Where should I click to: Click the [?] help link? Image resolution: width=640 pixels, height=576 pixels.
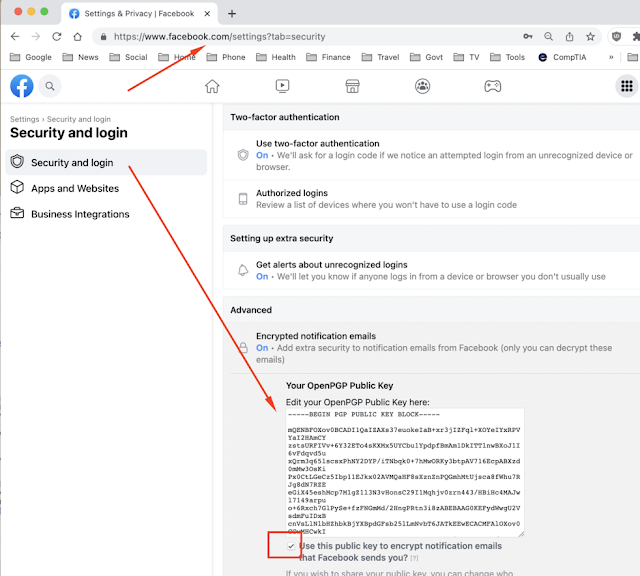(x=414, y=558)
